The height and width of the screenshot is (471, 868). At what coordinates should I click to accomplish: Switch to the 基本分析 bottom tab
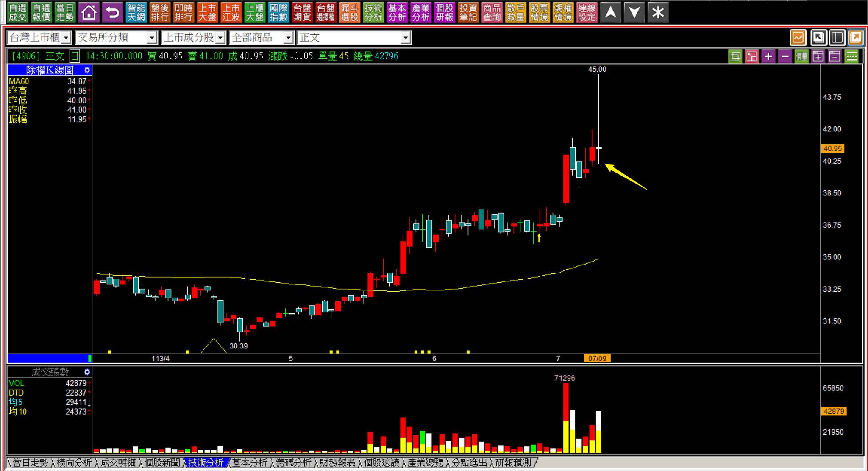(x=249, y=463)
